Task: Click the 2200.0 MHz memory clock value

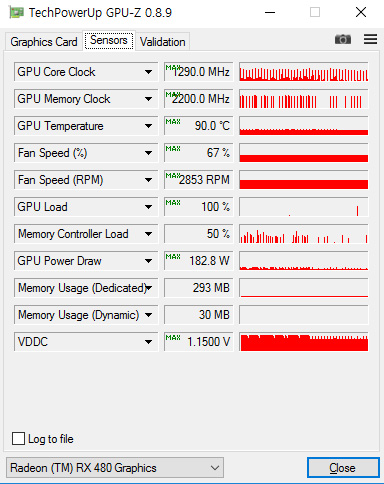Action: (199, 99)
